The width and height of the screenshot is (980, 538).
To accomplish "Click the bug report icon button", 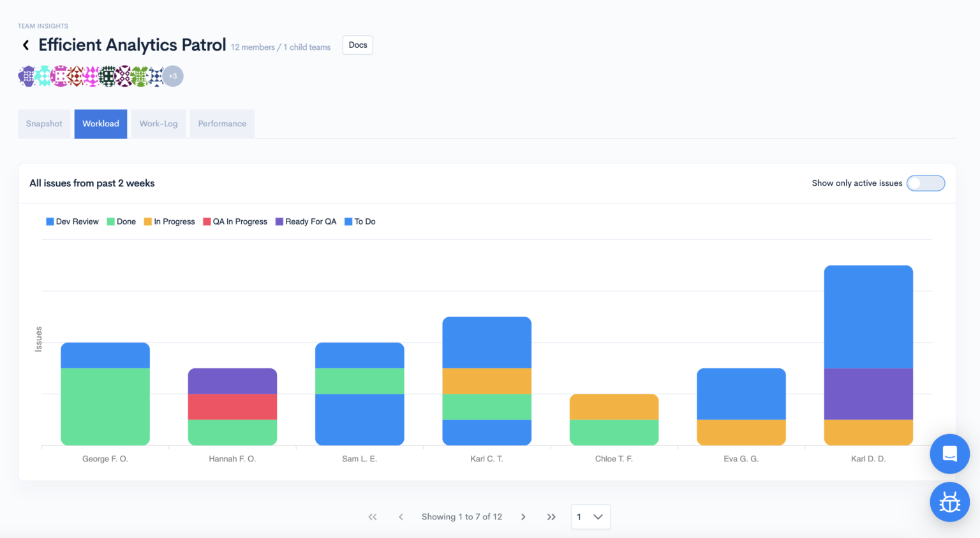I will coord(949,502).
